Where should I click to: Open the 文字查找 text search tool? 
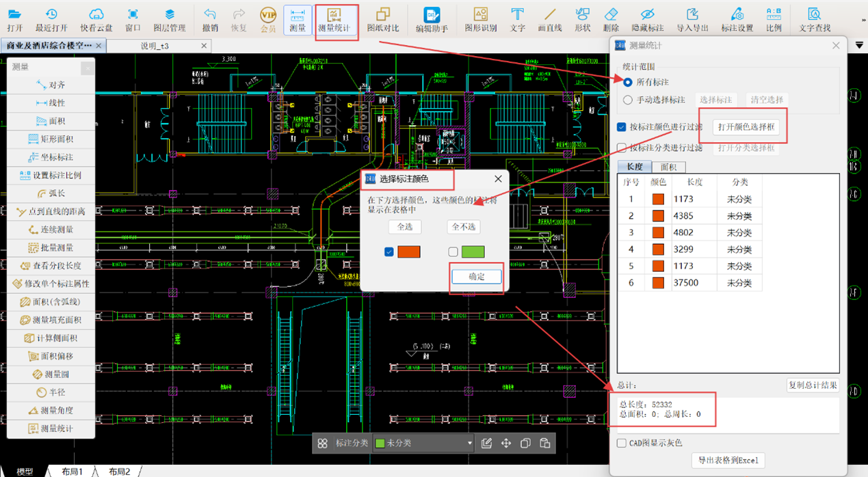(x=815, y=19)
